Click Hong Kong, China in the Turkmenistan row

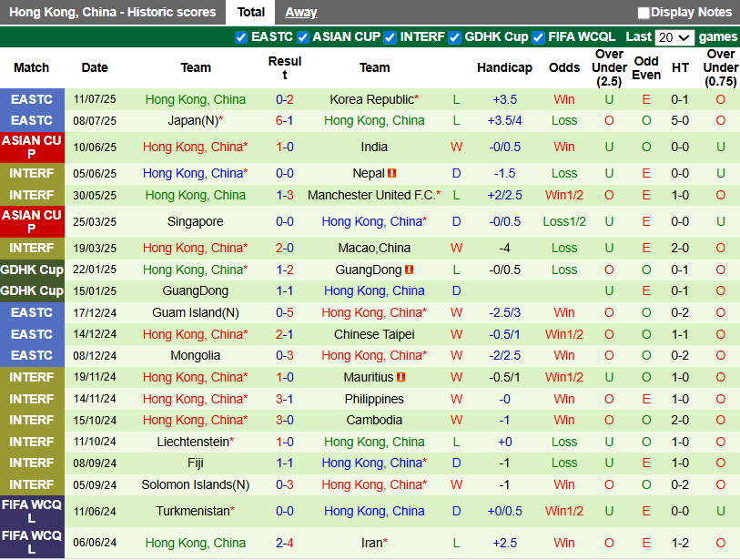[374, 511]
